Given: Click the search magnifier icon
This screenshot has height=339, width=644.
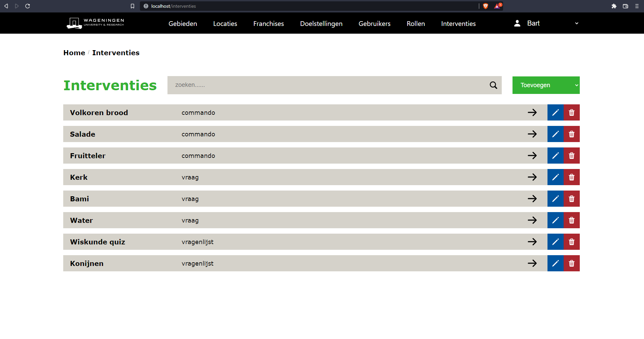Looking at the screenshot, I should [x=493, y=85].
